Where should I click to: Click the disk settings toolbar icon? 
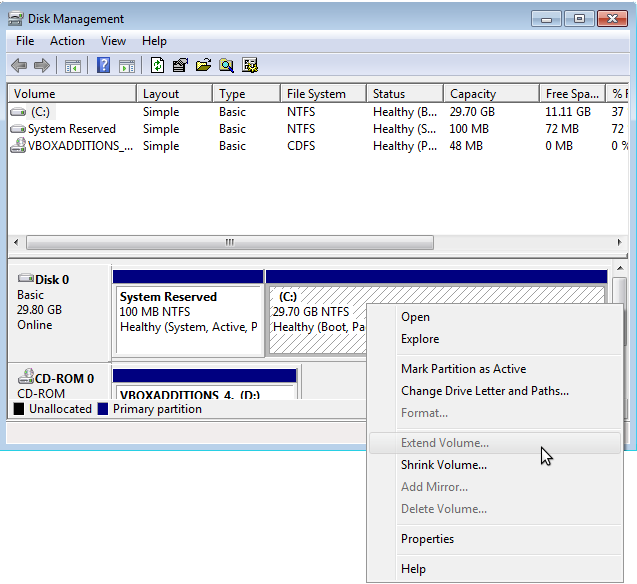click(250, 65)
